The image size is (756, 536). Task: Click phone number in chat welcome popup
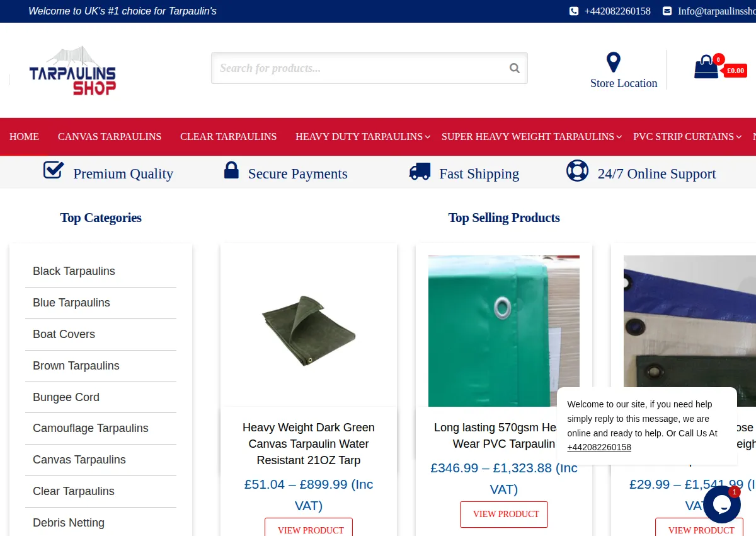[599, 447]
